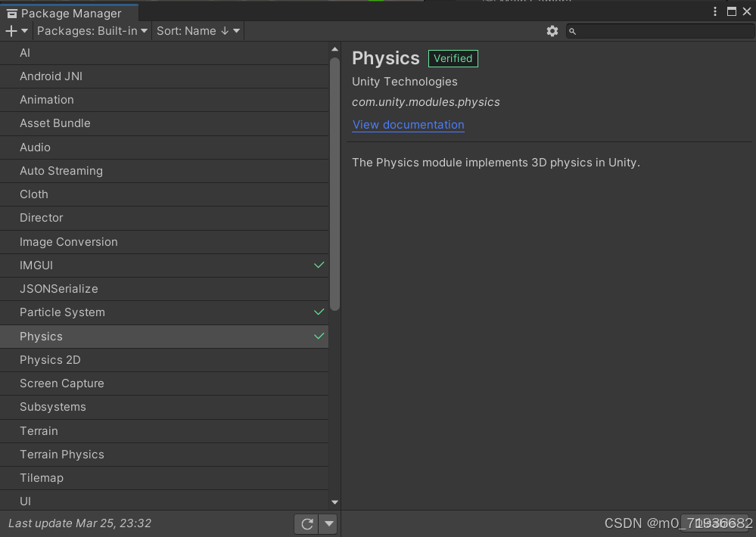The width and height of the screenshot is (756, 537).
Task: Select the AI package
Action: (164, 53)
